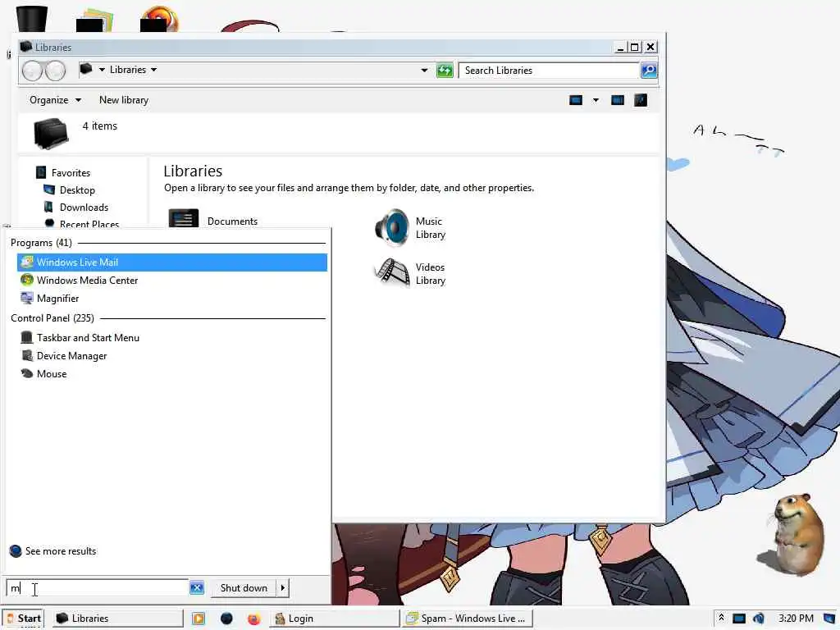This screenshot has width=840, height=630.
Task: Change the view with the view icon
Action: click(x=576, y=100)
